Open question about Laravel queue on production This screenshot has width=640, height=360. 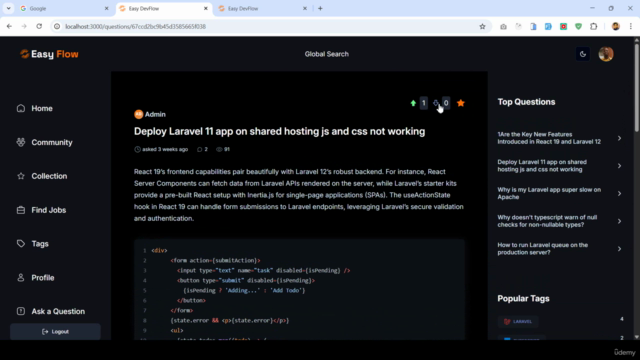click(x=543, y=249)
